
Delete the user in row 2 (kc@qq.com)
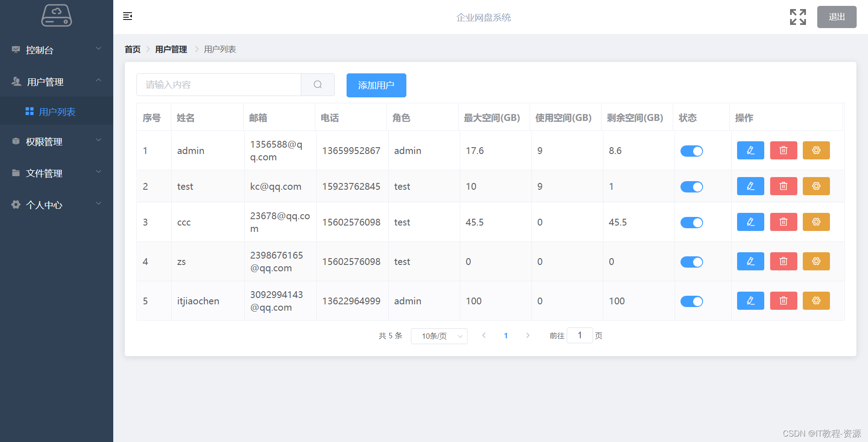coord(783,186)
